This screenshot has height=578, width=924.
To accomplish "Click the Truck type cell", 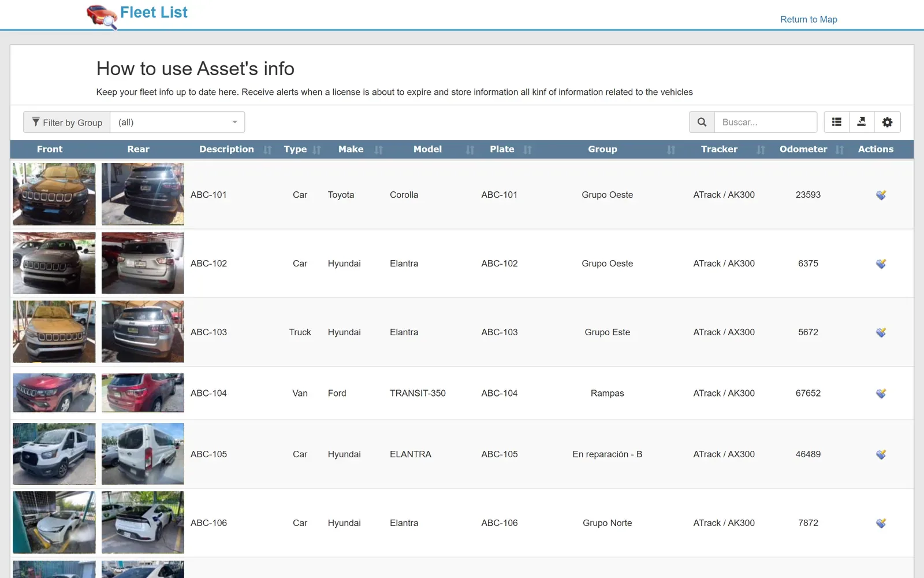I will pyautogui.click(x=300, y=332).
